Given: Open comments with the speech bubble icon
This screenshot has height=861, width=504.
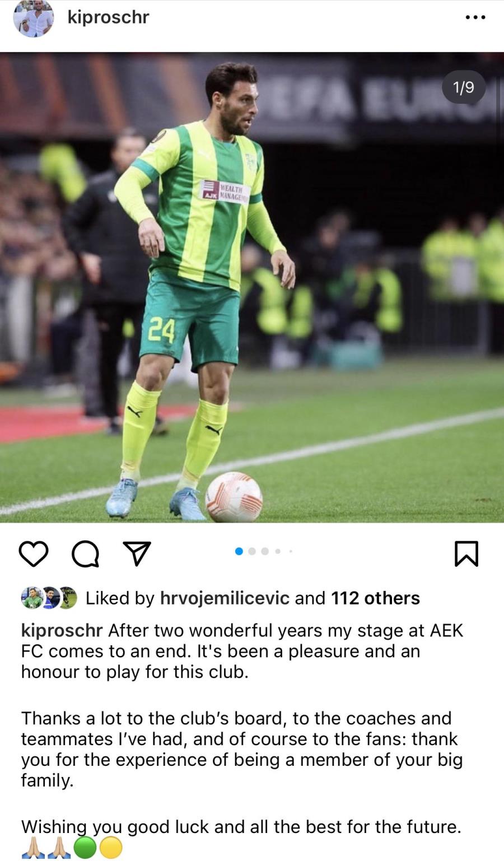Looking at the screenshot, I should [85, 554].
